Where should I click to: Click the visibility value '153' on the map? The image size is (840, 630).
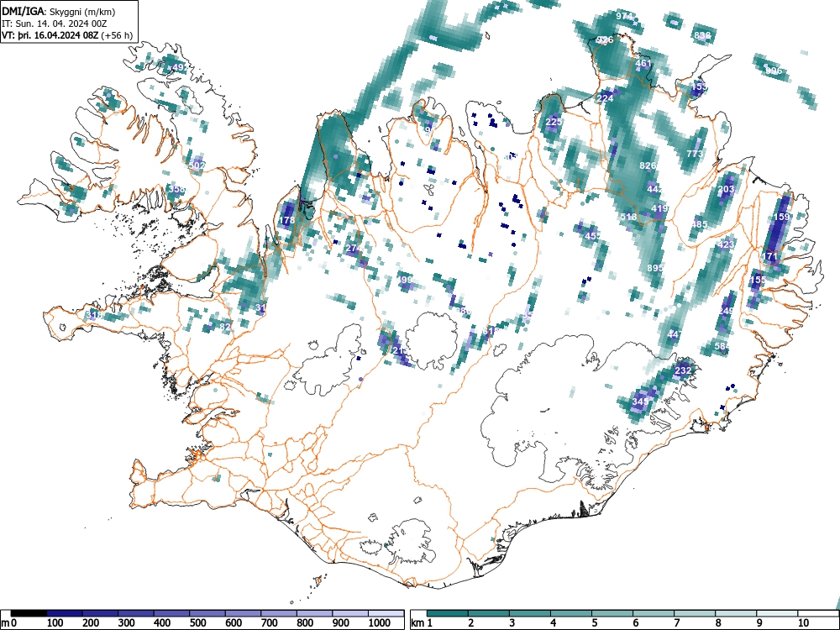tap(699, 87)
